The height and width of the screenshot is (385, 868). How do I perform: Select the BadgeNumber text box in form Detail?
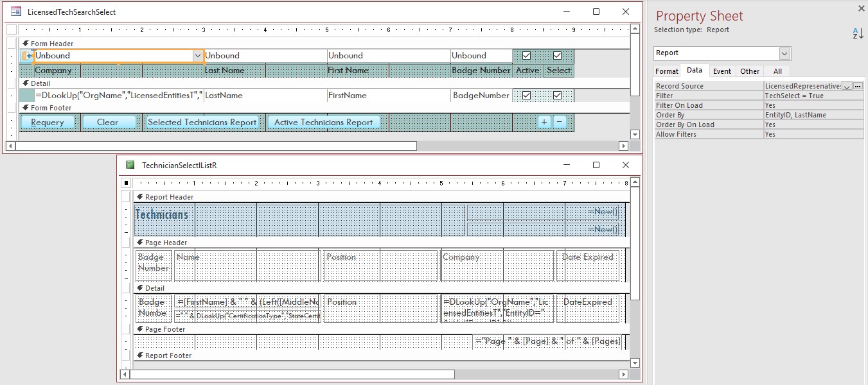(481, 96)
